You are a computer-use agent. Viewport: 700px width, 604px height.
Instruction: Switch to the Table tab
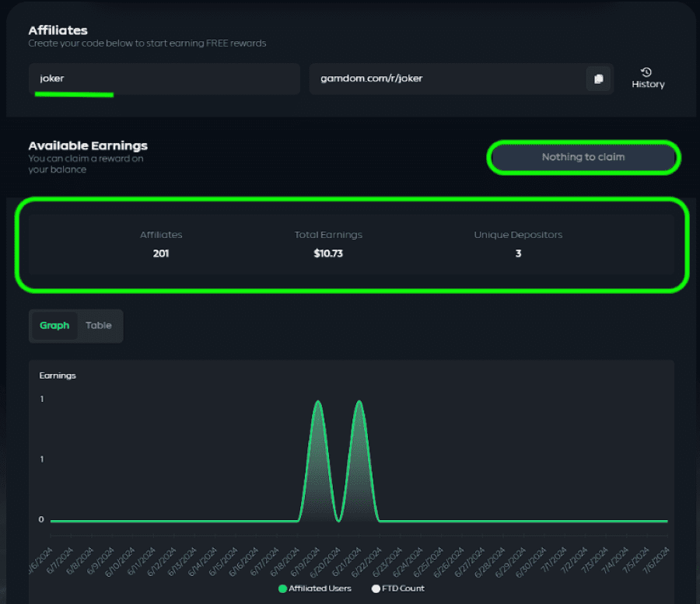click(x=99, y=326)
